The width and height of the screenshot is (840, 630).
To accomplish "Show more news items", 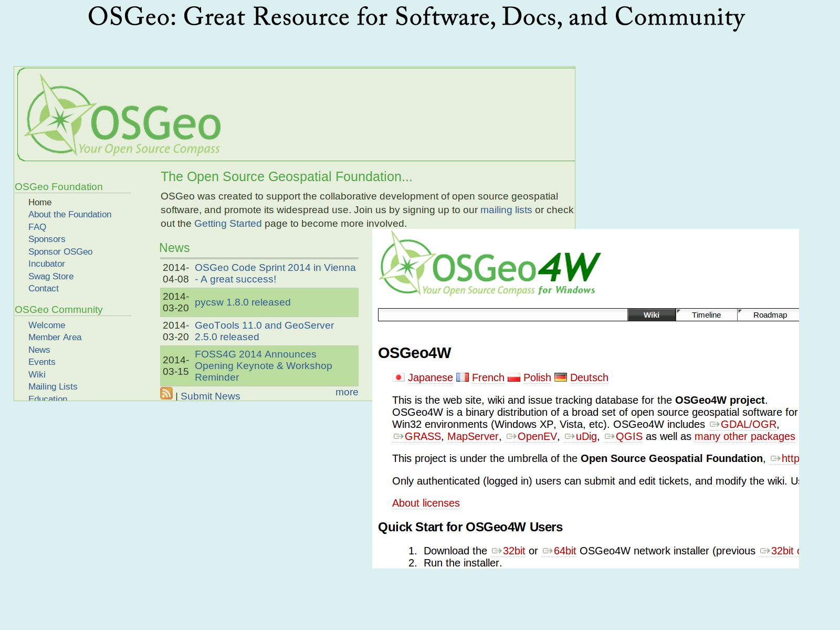I will click(x=346, y=392).
